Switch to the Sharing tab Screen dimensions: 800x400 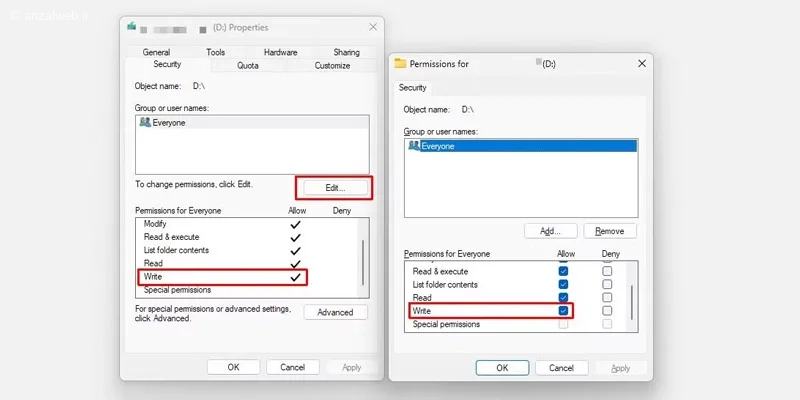tap(346, 52)
